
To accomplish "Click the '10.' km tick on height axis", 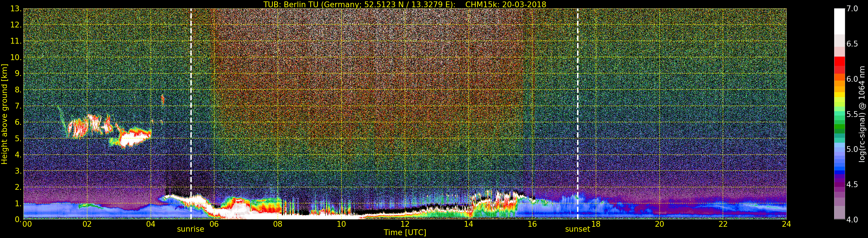I will 16,57.
